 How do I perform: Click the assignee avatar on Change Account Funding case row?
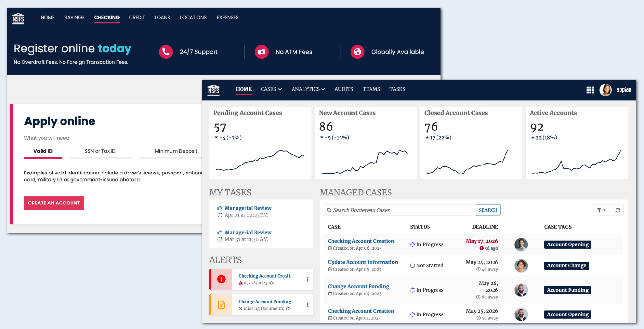tap(521, 290)
